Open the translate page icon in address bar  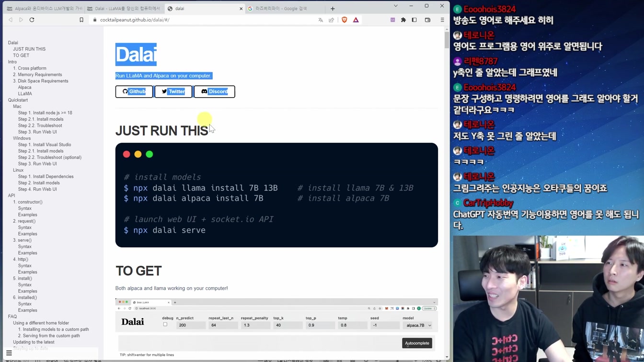321,20
